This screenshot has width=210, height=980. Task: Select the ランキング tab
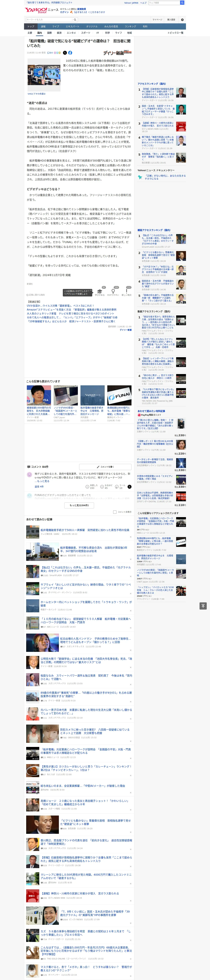pos(130,26)
